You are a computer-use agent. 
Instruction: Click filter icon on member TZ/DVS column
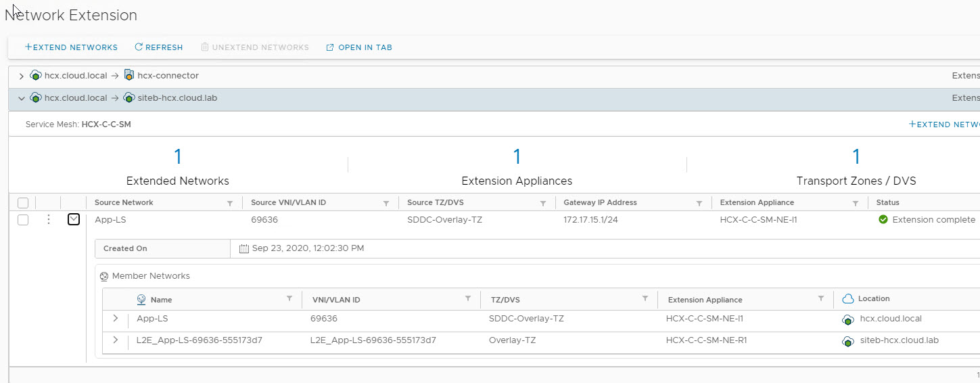(645, 298)
